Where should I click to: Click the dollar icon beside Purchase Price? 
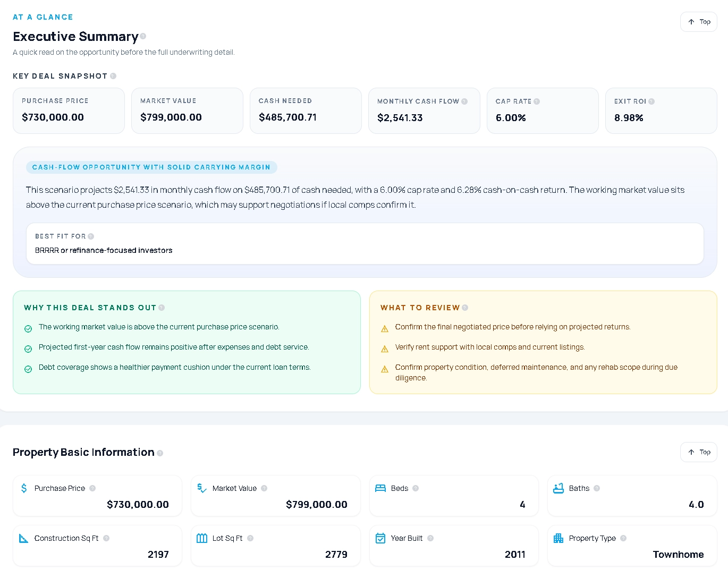click(23, 488)
